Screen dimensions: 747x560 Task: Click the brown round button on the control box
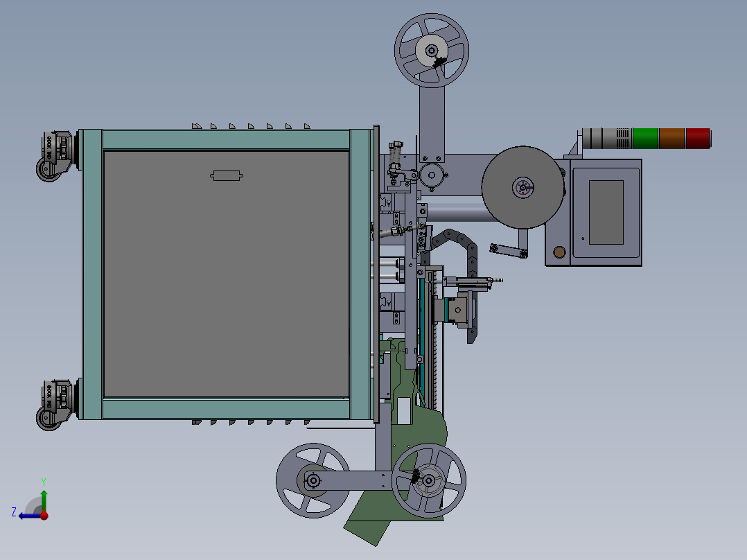(x=559, y=252)
